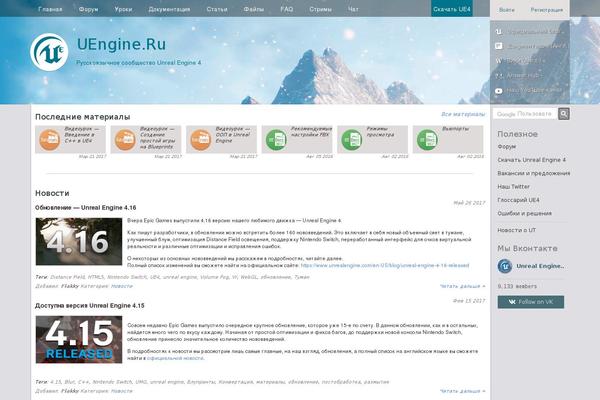Go to Уроки in the top menu
Screen dimensions: 600x400
click(123, 9)
